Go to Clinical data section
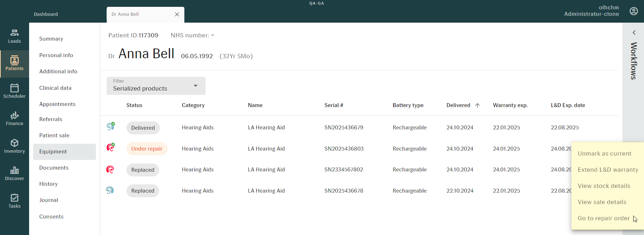Screen dimensions: 644x235 [x=55, y=88]
